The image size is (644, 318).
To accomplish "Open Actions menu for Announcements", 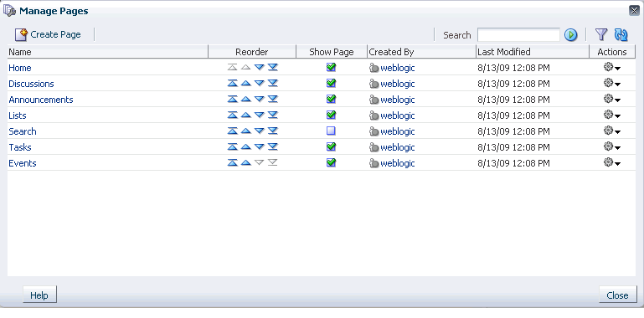I will click(612, 100).
